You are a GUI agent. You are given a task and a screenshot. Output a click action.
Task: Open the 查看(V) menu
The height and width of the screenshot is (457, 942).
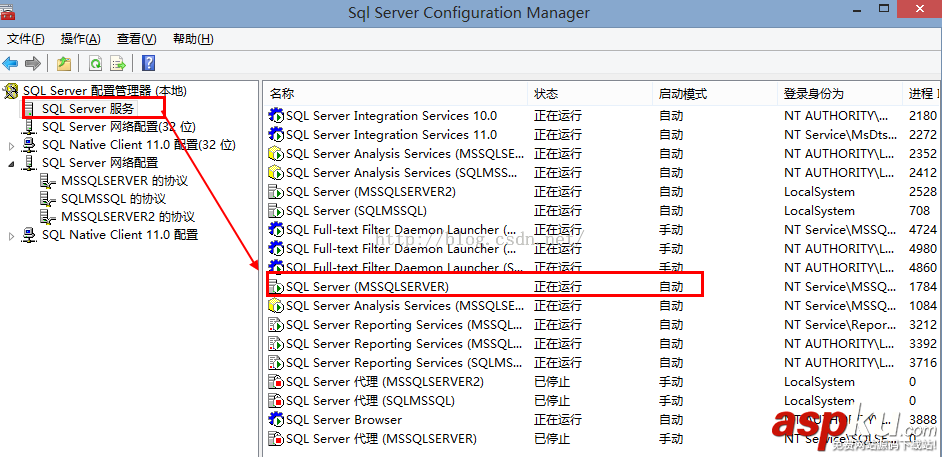click(136, 39)
